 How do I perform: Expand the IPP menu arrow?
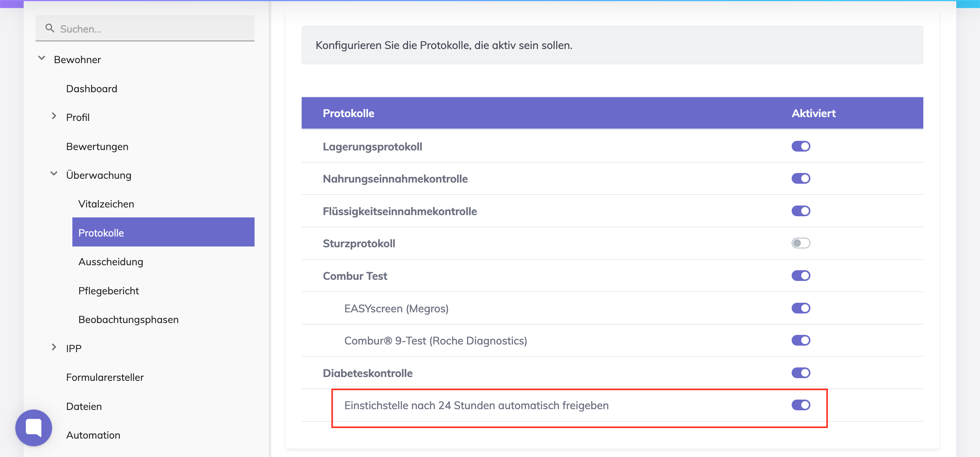(x=54, y=348)
